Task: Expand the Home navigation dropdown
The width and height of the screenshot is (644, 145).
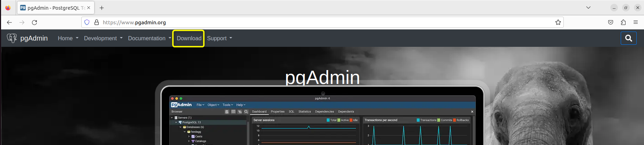Action: [68, 38]
